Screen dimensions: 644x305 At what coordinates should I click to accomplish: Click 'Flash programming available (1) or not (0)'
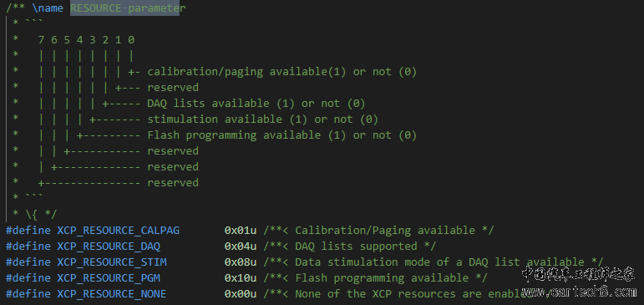click(x=281, y=135)
